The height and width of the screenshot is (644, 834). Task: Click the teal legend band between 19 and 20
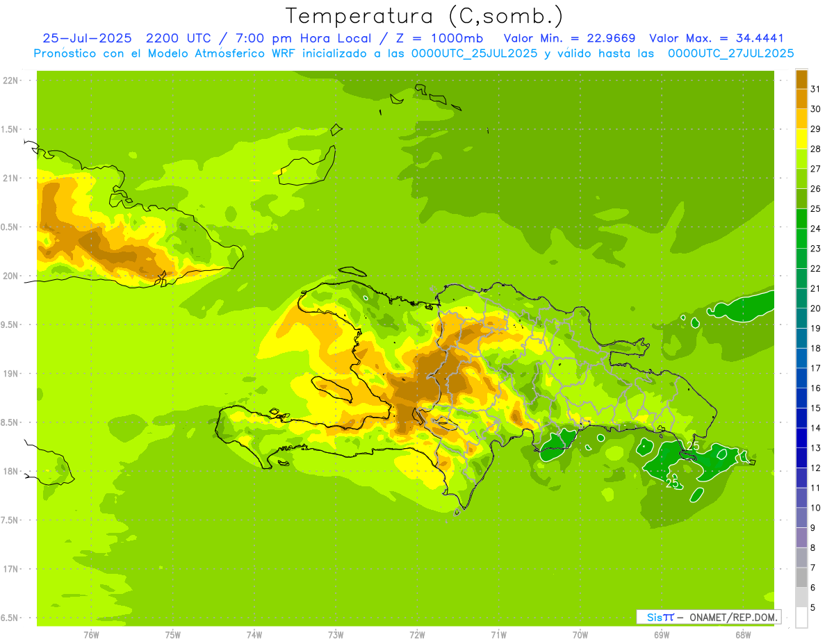click(801, 318)
